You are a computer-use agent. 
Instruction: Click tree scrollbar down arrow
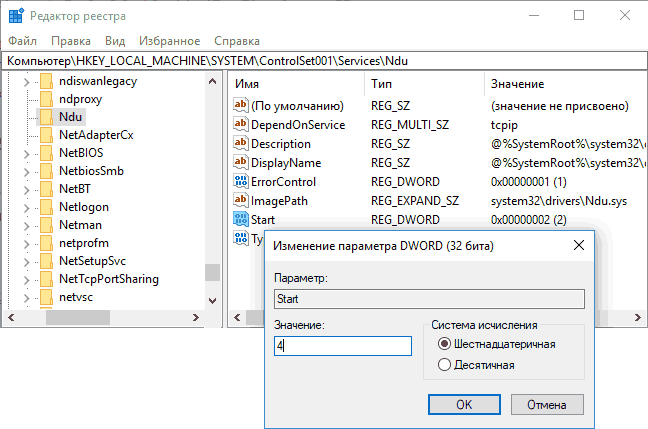click(212, 300)
